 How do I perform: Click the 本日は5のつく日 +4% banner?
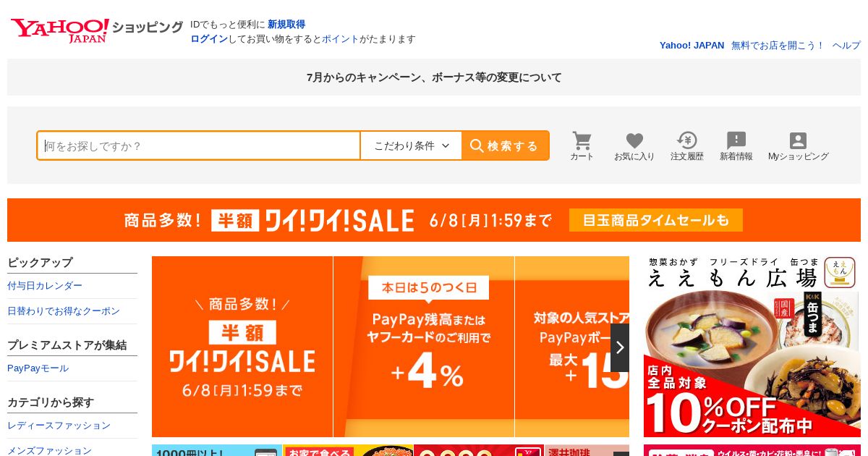coord(424,347)
